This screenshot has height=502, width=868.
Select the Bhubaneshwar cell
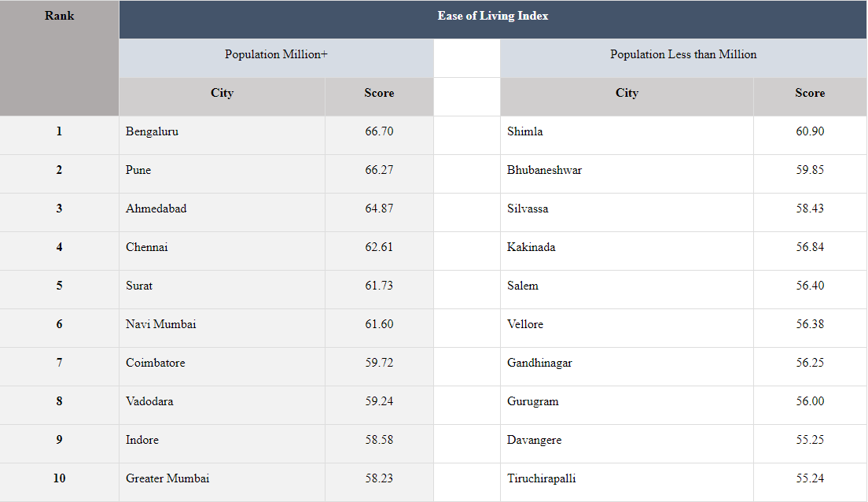pyautogui.click(x=545, y=170)
